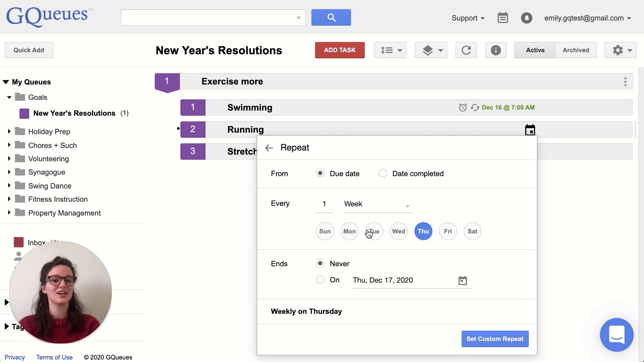This screenshot has width=644, height=362.
Task: Click the red Inbox queue swatch
Action: click(x=19, y=242)
